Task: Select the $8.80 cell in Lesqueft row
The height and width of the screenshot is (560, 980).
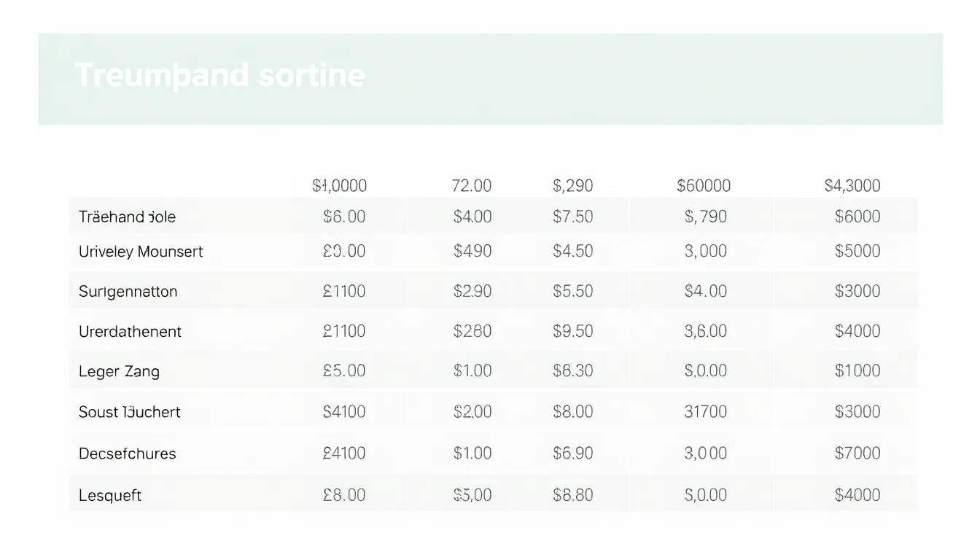Action: click(x=573, y=495)
